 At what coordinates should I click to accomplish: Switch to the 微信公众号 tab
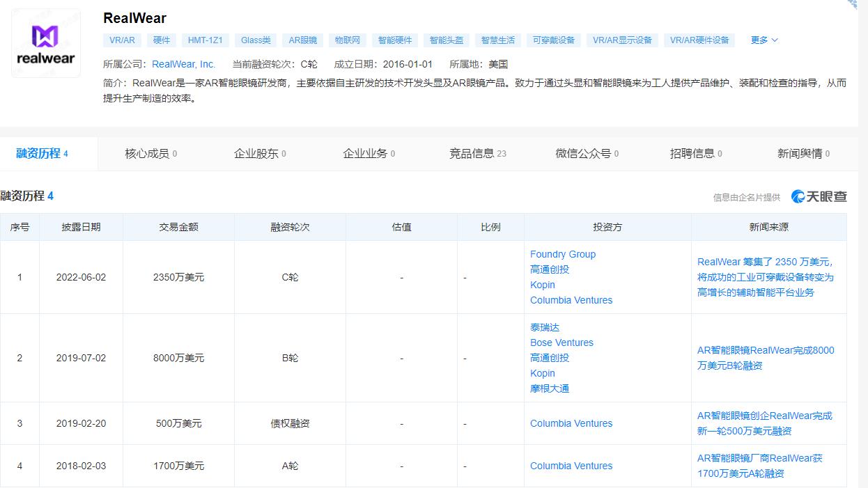coord(587,154)
